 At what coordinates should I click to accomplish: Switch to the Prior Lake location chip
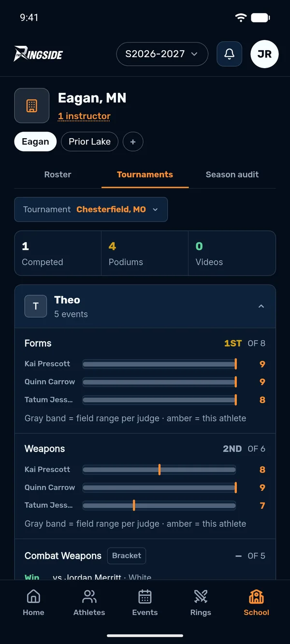point(89,142)
